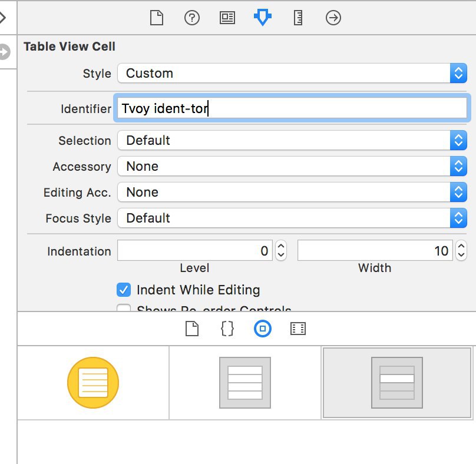Show the Code Snippet library braces icon

[227, 329]
